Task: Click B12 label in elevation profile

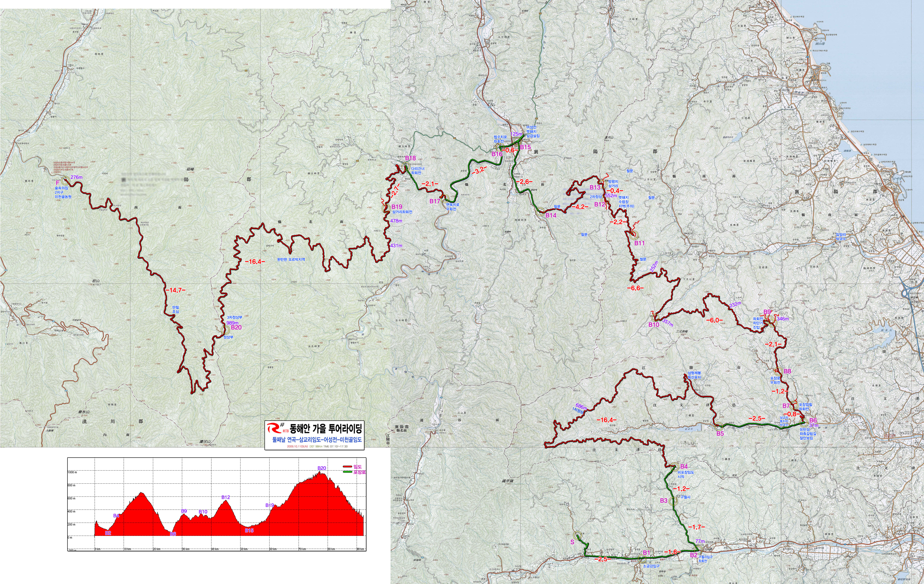Action: (x=226, y=497)
